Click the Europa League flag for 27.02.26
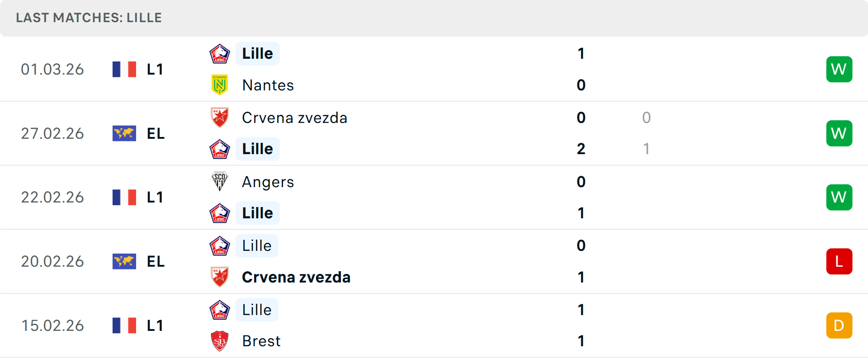This screenshot has width=868, height=358. tap(124, 133)
